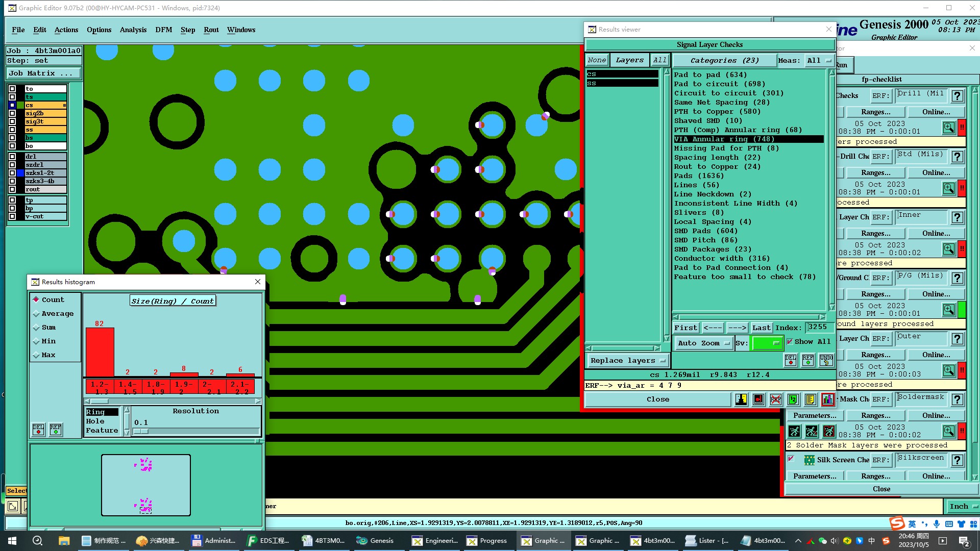This screenshot has height=551, width=980.
Task: Click the crossed-out REF icon in Results viewer
Action: (x=775, y=399)
